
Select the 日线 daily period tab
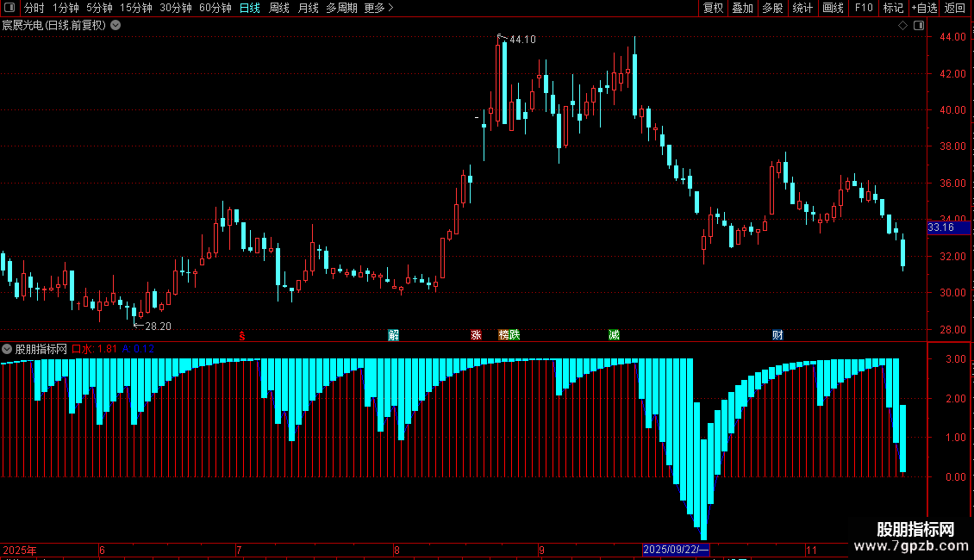(x=250, y=8)
